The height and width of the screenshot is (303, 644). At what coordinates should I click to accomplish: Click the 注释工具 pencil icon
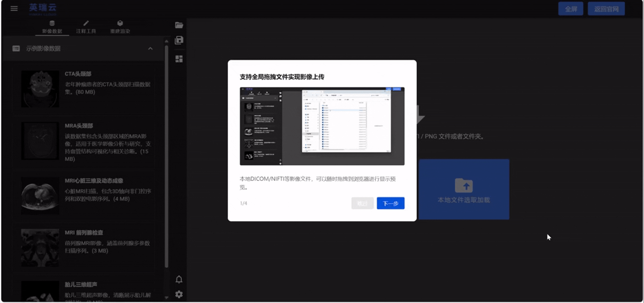86,23
